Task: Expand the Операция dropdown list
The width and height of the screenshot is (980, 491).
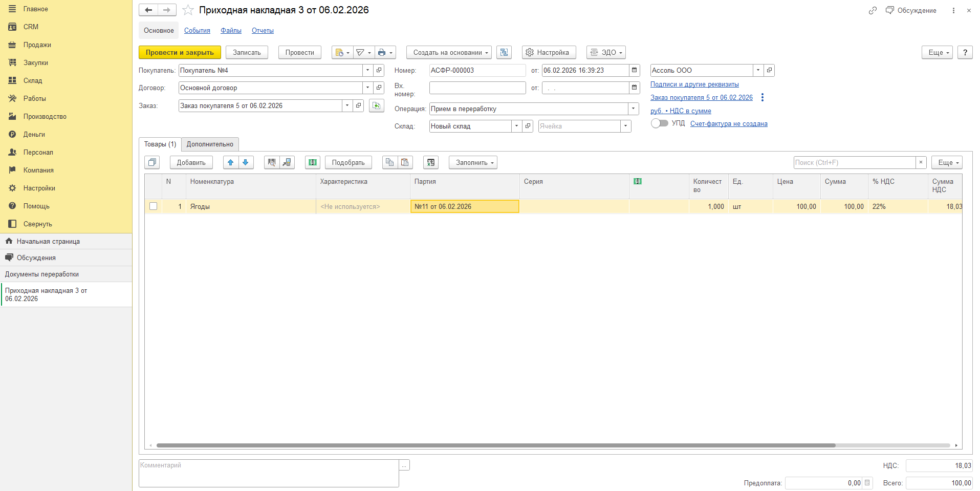Action: [x=634, y=109]
